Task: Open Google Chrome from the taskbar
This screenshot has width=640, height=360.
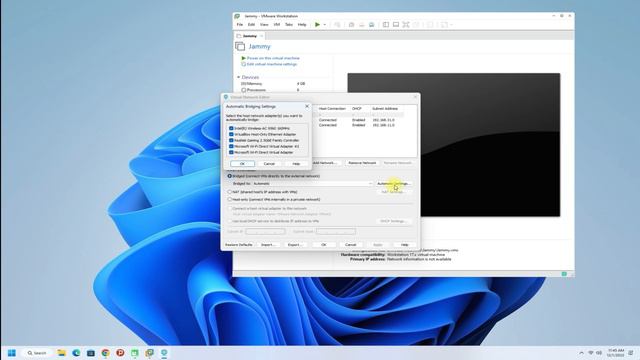Action: [x=106, y=353]
